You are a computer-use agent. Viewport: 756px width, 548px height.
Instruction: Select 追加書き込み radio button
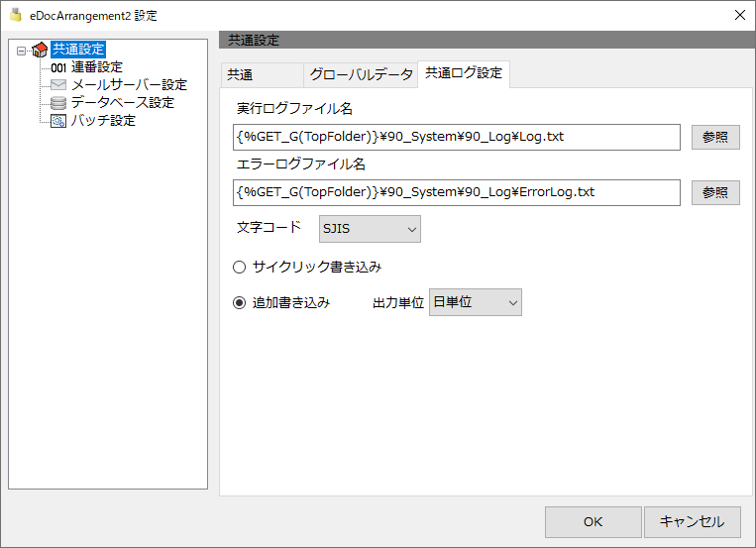pyautogui.click(x=239, y=303)
